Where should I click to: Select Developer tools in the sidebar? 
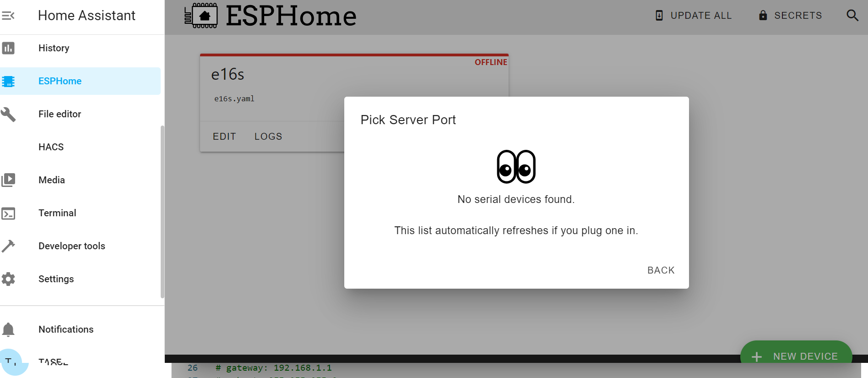(72, 246)
